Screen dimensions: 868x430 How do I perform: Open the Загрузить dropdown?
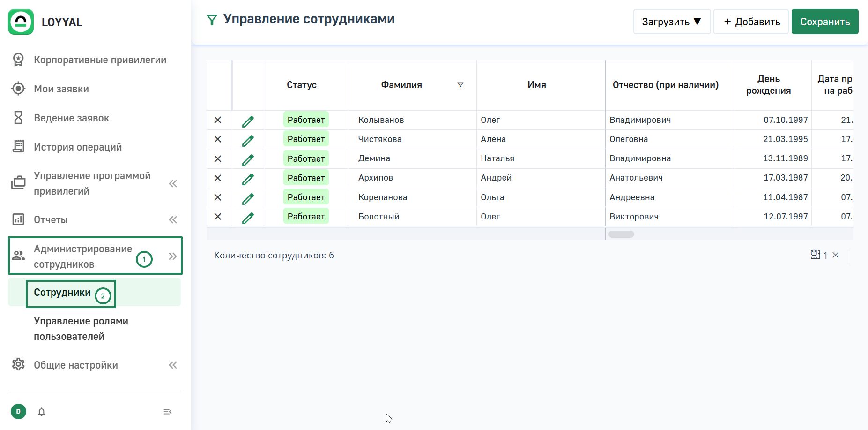click(x=671, y=22)
